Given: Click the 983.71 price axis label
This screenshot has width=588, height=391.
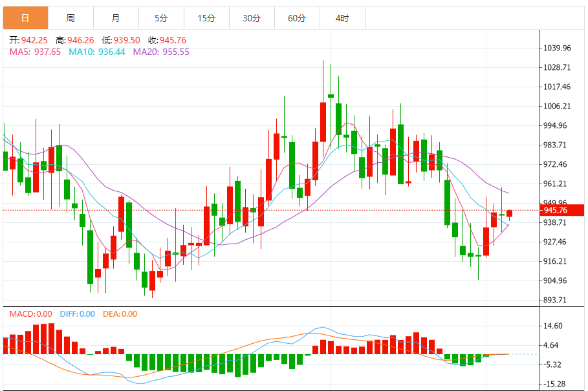Looking at the screenshot, I should tap(556, 145).
